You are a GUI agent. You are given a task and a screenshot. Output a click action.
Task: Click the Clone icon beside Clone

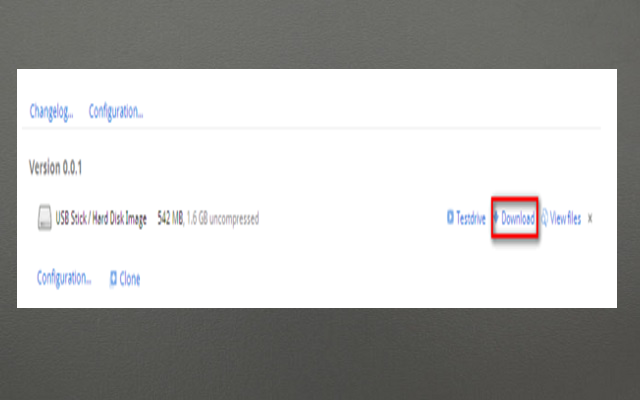click(x=113, y=279)
